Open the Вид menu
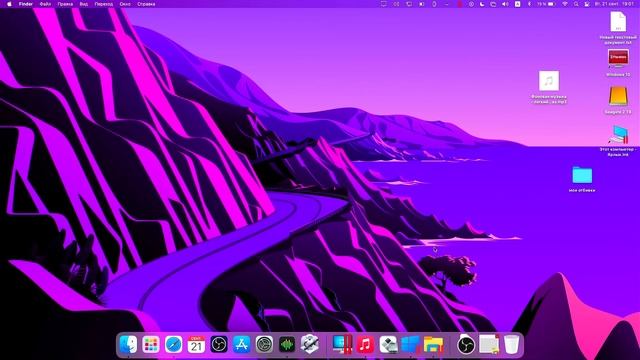 click(84, 4)
